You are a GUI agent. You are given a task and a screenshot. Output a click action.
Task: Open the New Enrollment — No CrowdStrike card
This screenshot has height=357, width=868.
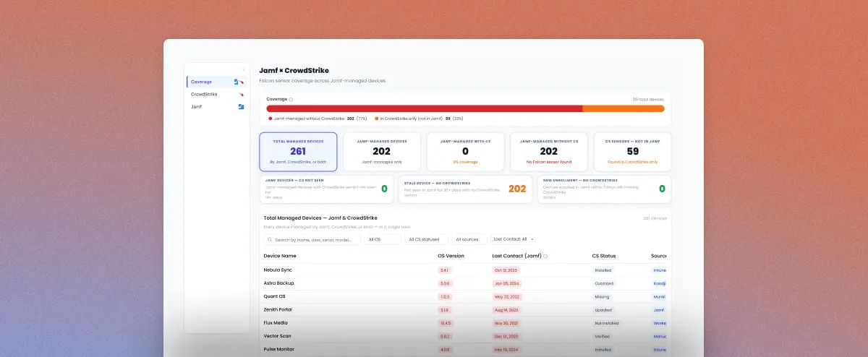click(x=604, y=189)
